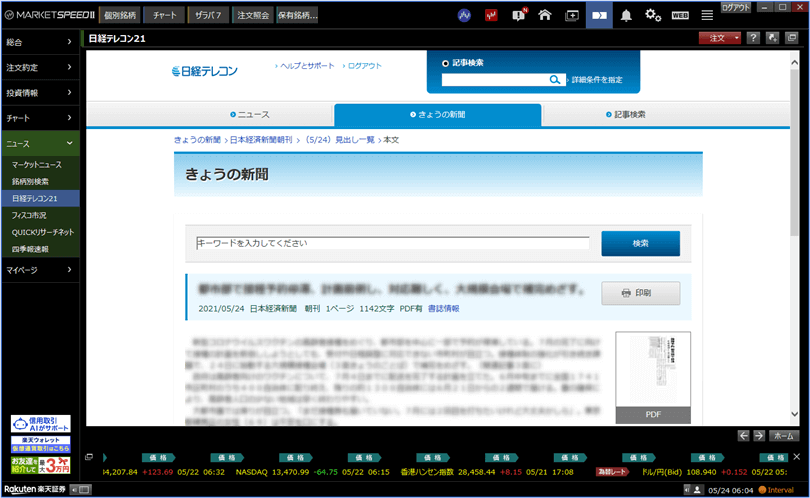Click the help question mark button
Image resolution: width=810 pixels, height=498 pixels.
click(x=753, y=38)
